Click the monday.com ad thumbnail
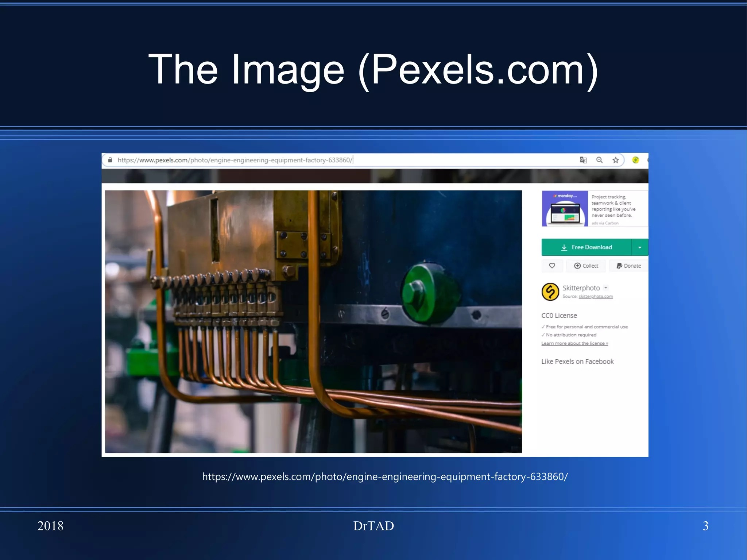 click(565, 209)
